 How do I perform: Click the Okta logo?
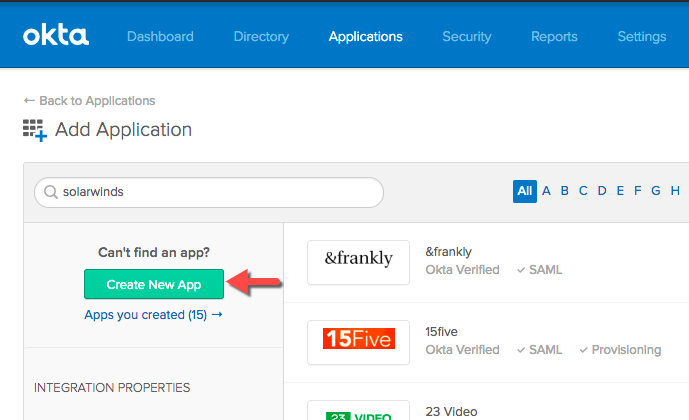56,36
